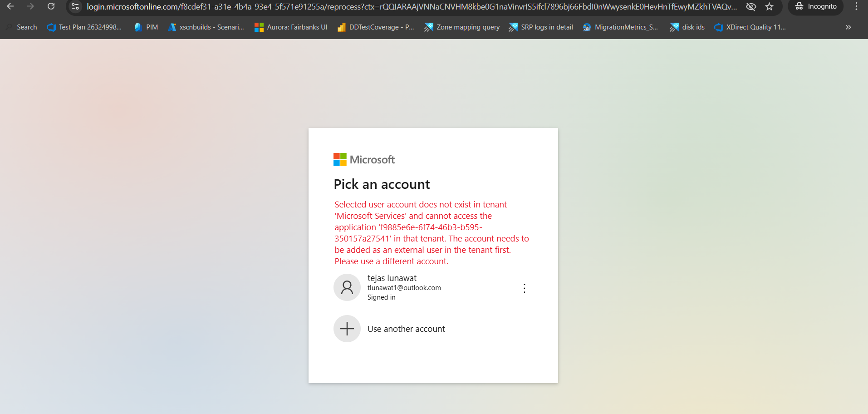Image resolution: width=868 pixels, height=414 pixels.
Task: Open the Search bookmark
Action: click(22, 27)
